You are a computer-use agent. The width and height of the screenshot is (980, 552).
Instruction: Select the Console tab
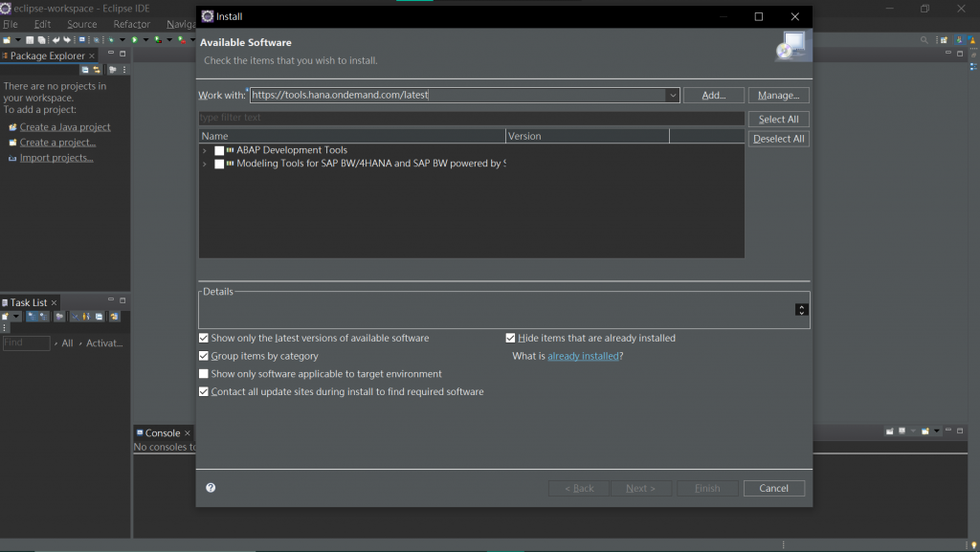click(162, 432)
